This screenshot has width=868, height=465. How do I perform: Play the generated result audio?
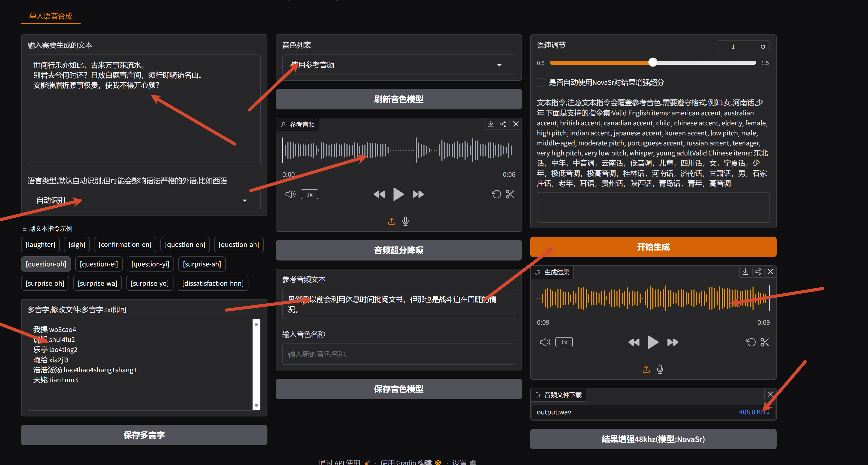pos(653,342)
